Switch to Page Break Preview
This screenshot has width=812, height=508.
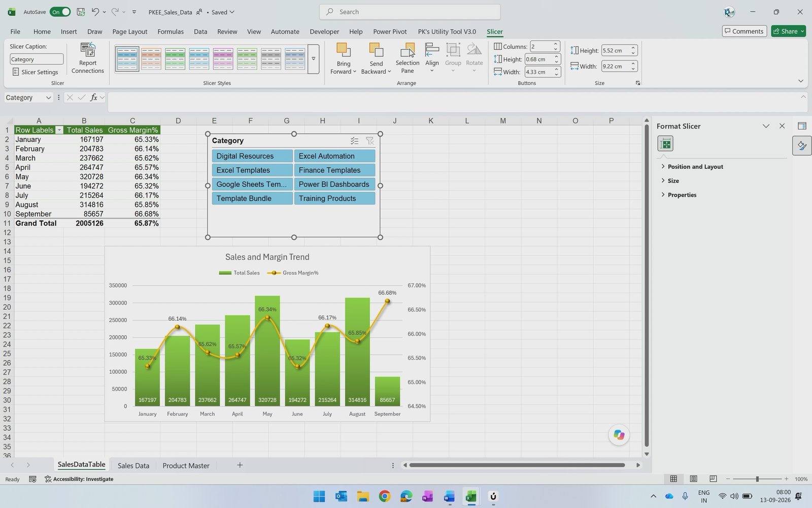coord(713,479)
